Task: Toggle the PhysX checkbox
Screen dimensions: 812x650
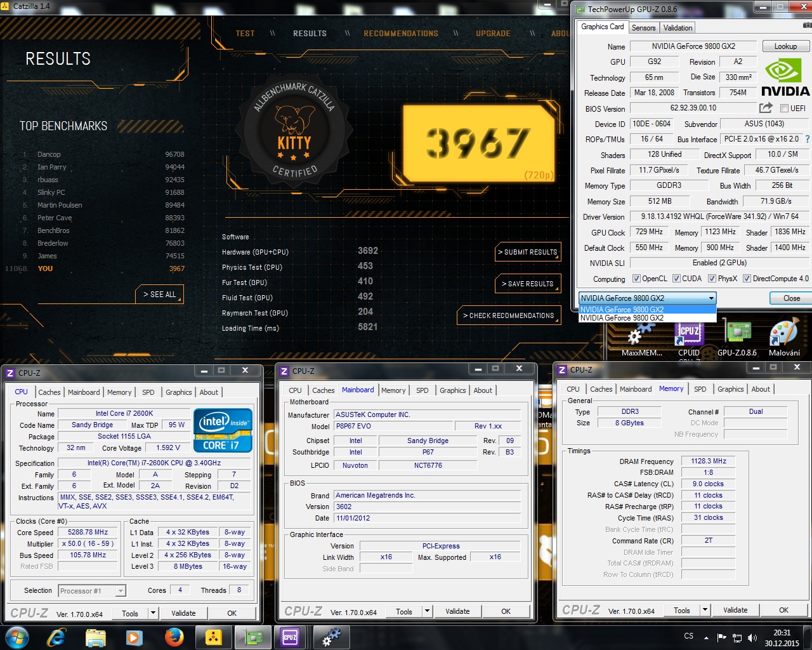Action: coord(712,279)
